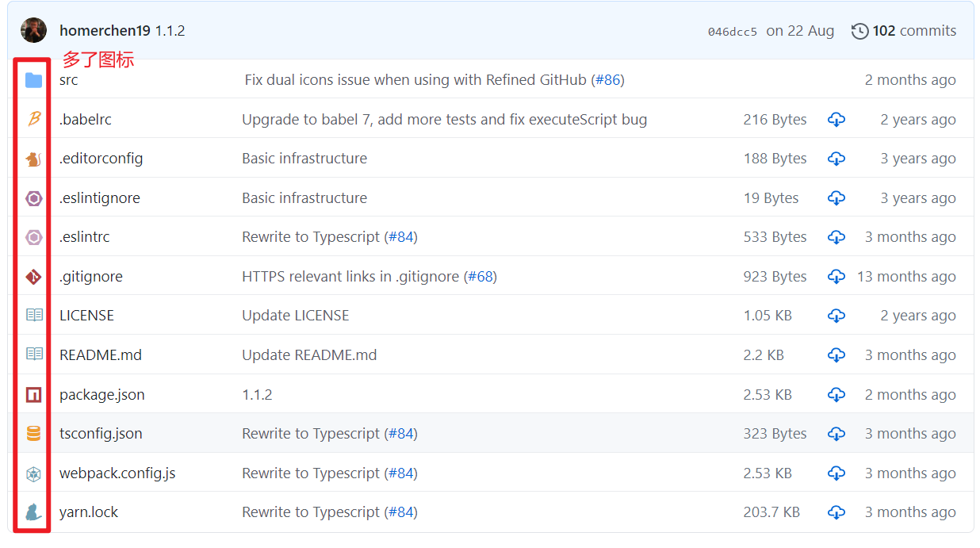Click the npm icon beside package.json
The width and height of the screenshot is (980, 548).
click(33, 394)
